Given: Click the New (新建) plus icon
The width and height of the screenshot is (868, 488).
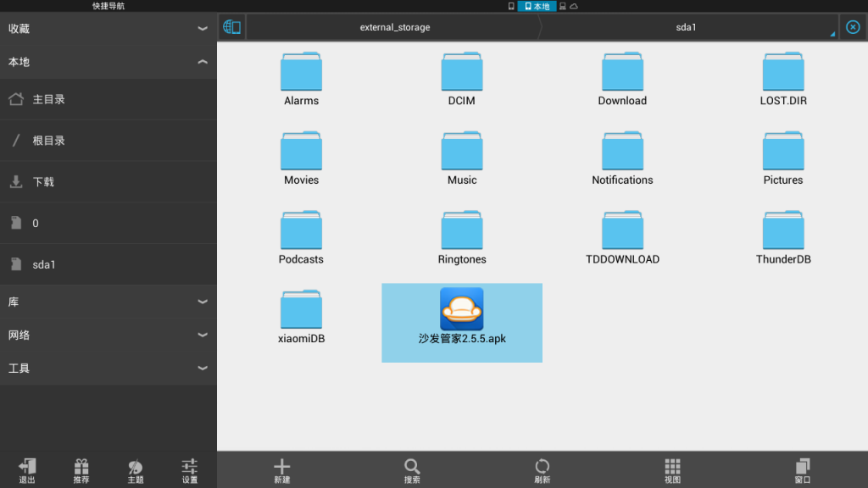Looking at the screenshot, I should [x=282, y=470].
